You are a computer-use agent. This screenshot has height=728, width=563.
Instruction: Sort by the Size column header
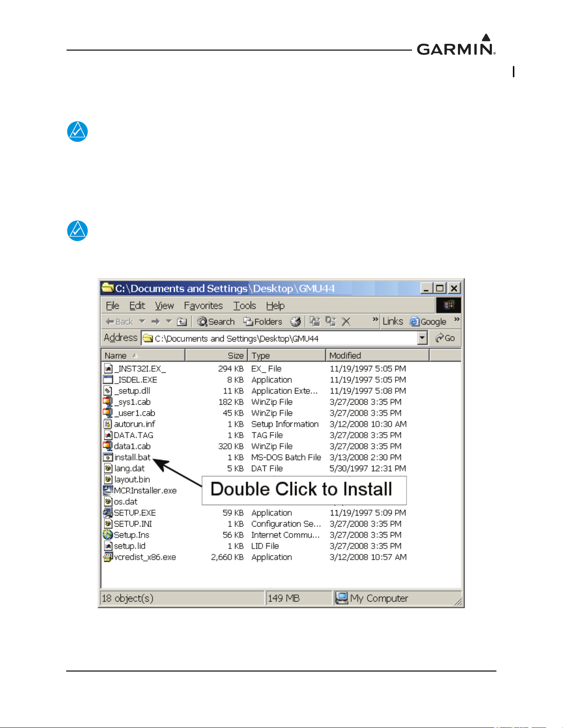click(216, 356)
